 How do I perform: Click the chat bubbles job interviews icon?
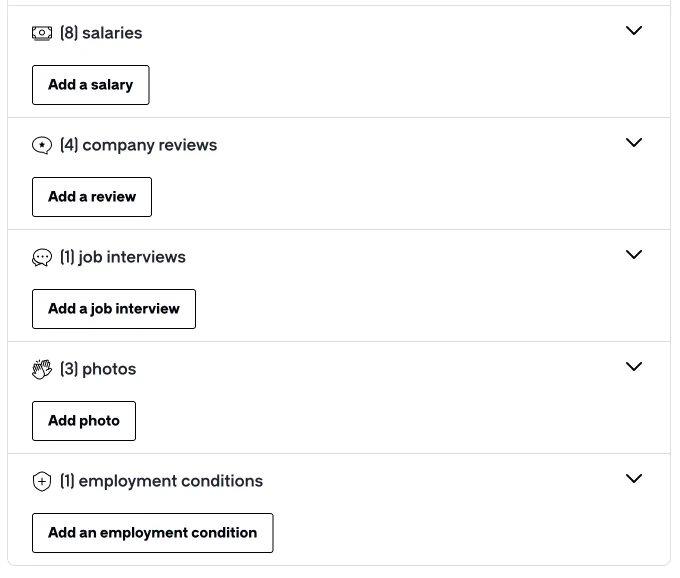coord(42,258)
